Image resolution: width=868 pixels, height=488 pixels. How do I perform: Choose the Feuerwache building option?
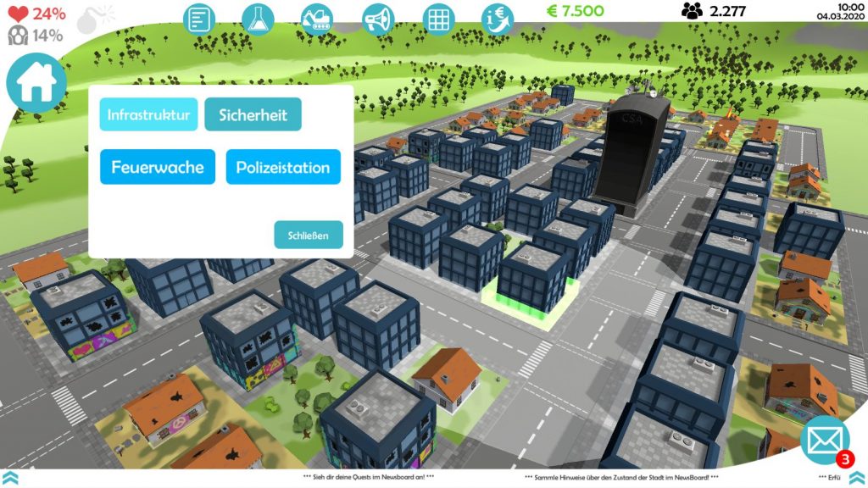(158, 167)
